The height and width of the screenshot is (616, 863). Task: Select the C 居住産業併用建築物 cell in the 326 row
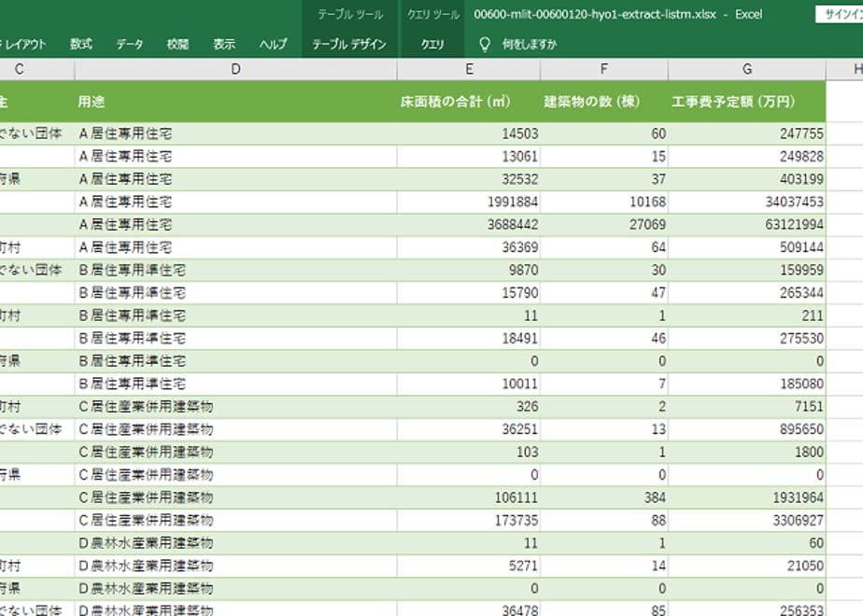tap(235, 406)
